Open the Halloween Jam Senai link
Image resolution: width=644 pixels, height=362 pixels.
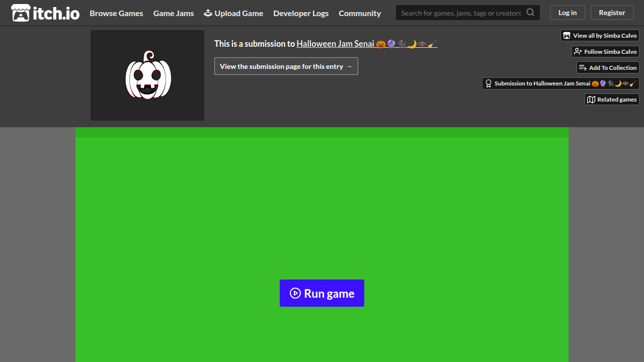pos(367,44)
